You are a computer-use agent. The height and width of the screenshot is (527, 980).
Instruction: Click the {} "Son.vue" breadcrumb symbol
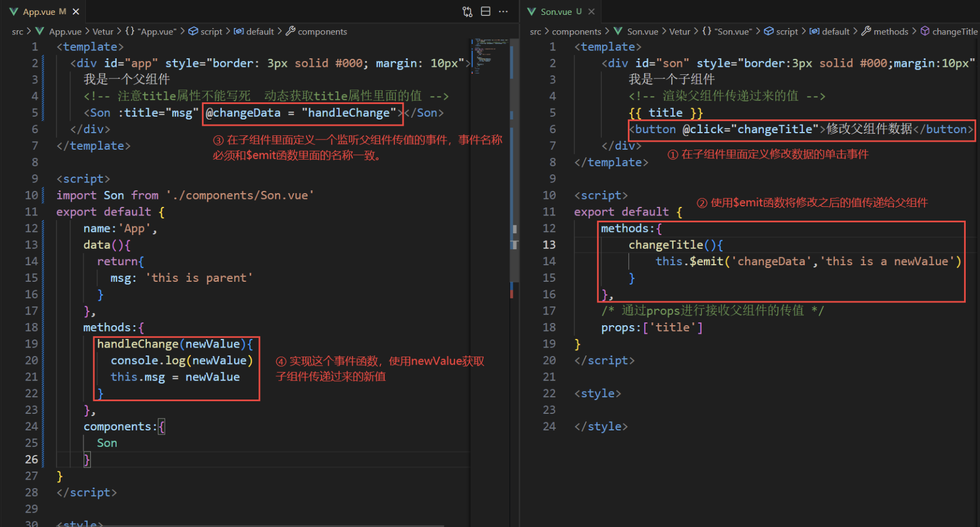[x=727, y=31]
